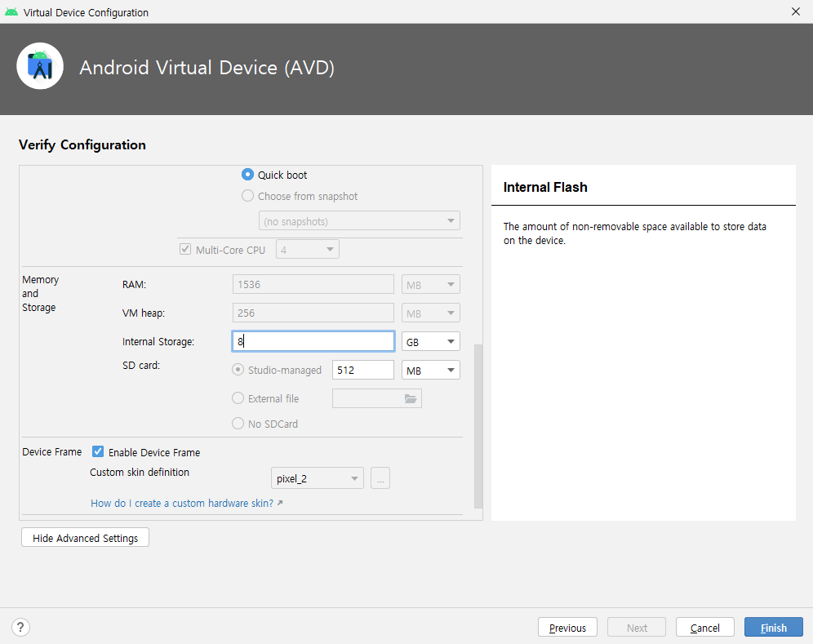This screenshot has width=813, height=644.
Task: Click the VM heap value field
Action: [313, 313]
